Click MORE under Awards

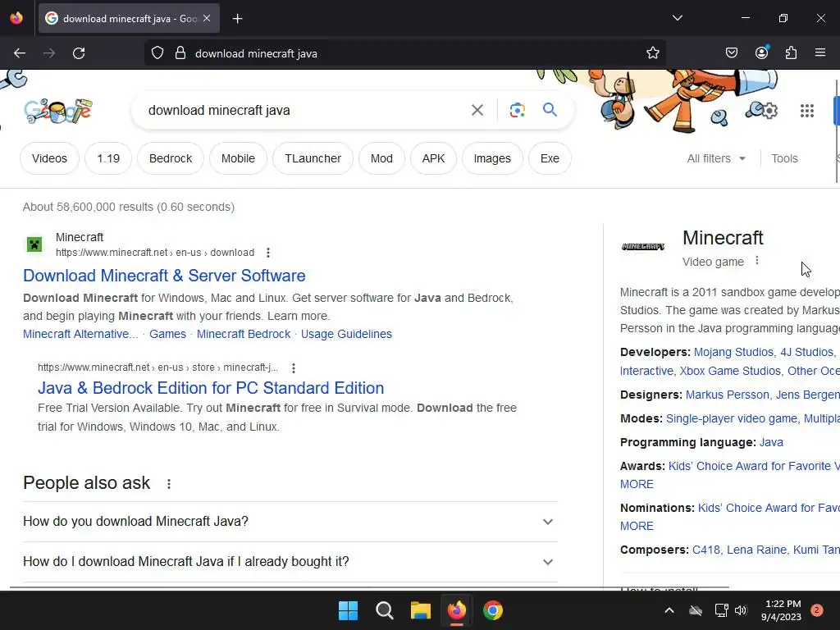[x=637, y=484]
